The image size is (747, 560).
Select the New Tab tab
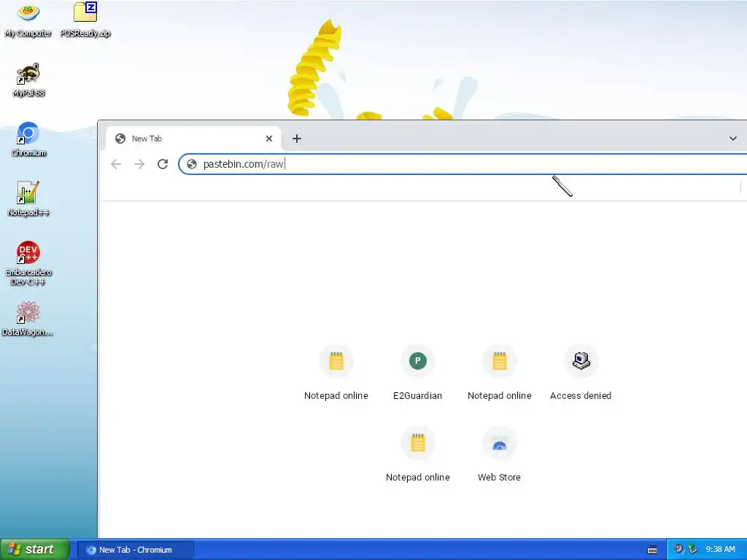(193, 139)
